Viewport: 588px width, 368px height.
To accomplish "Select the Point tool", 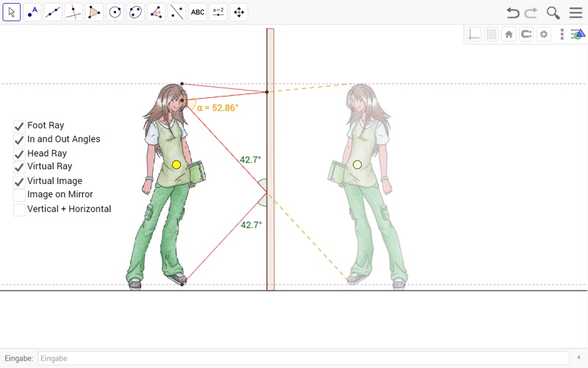I will [x=32, y=12].
